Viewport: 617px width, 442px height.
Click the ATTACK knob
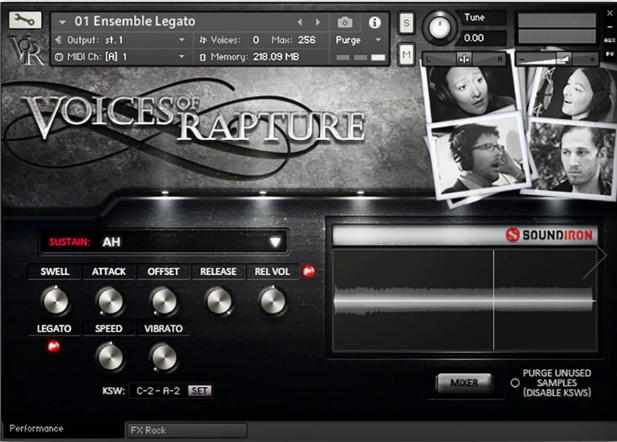coord(110,301)
